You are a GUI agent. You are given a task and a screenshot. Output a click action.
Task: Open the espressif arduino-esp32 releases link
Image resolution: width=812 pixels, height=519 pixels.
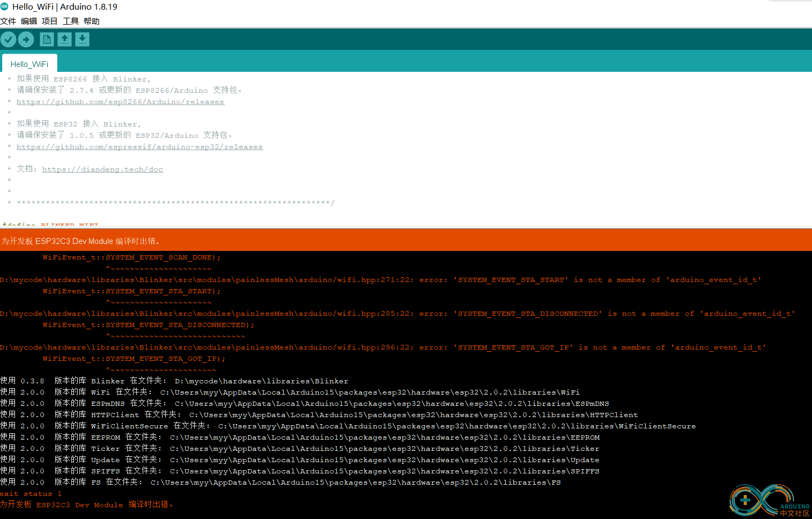point(139,147)
